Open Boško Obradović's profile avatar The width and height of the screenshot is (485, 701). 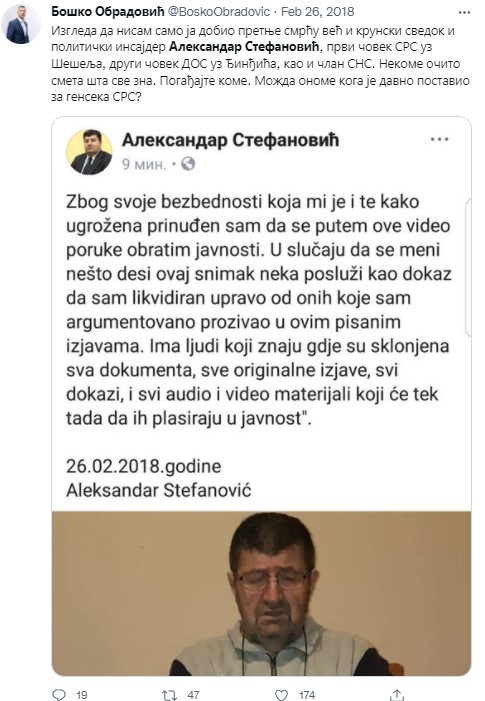pos(21,25)
